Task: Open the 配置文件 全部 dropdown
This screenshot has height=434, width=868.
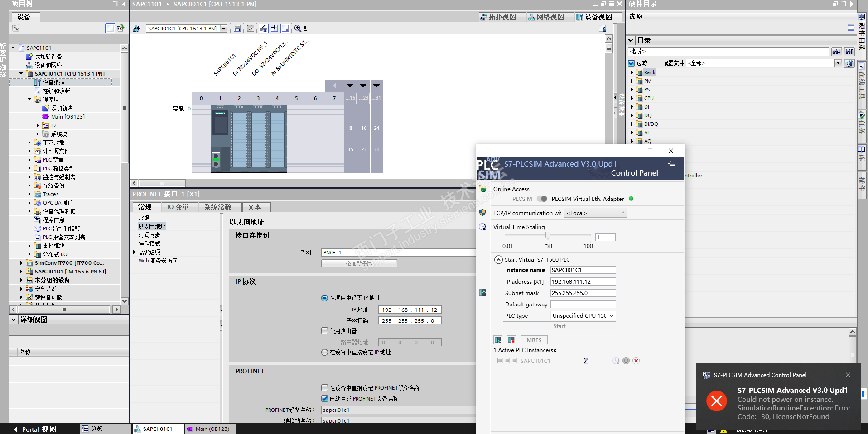Action: [x=838, y=63]
